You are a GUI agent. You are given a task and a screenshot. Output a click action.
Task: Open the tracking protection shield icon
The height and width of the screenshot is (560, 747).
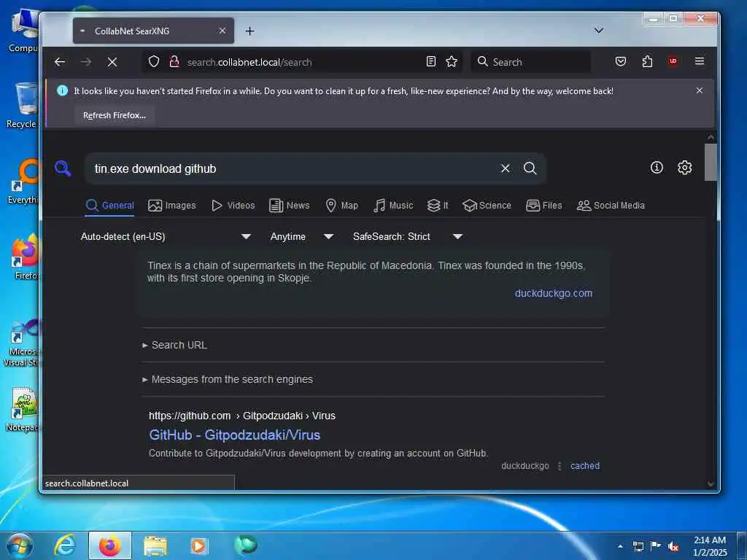tap(154, 61)
